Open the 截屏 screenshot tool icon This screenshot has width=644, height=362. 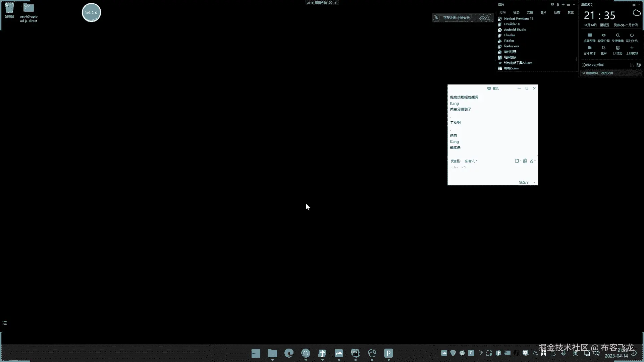[603, 48]
